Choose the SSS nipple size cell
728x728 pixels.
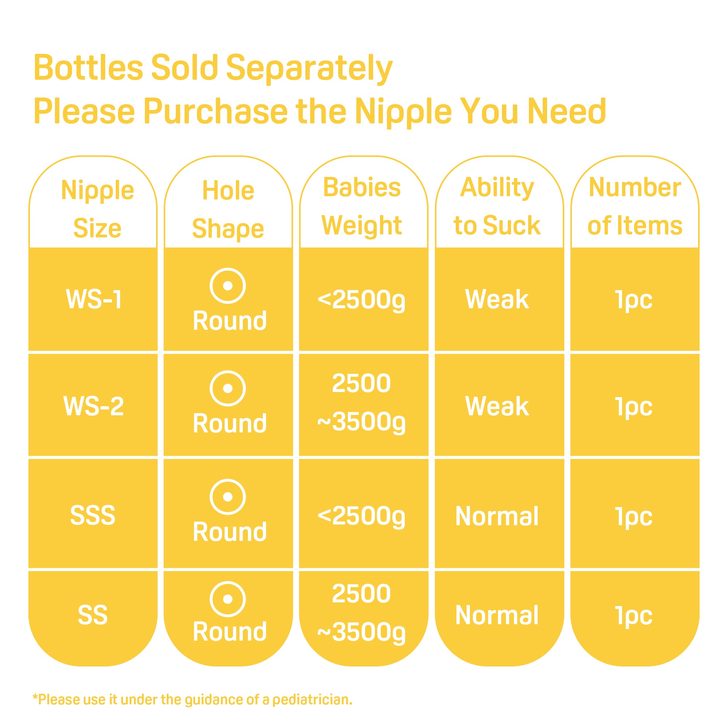(x=93, y=515)
